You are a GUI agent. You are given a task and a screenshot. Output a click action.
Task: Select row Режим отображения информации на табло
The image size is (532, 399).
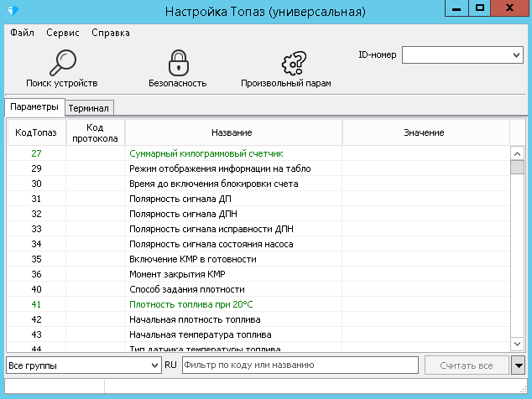coord(258,168)
